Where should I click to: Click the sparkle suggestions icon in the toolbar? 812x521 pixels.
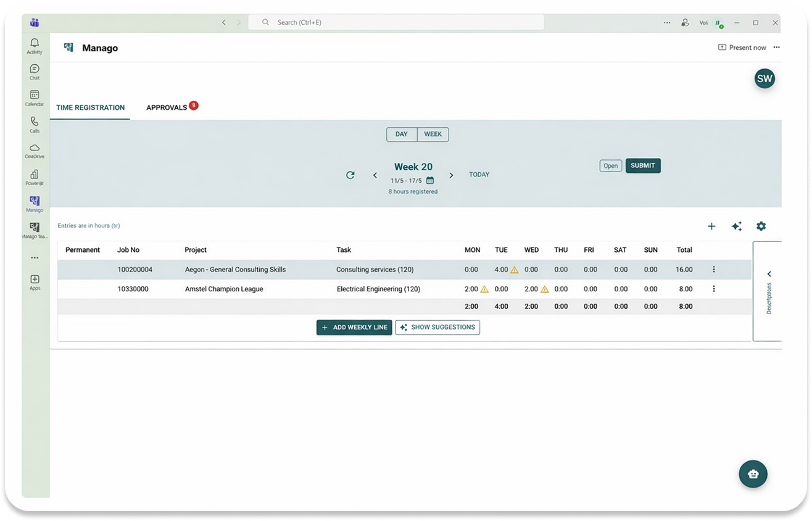click(x=737, y=227)
